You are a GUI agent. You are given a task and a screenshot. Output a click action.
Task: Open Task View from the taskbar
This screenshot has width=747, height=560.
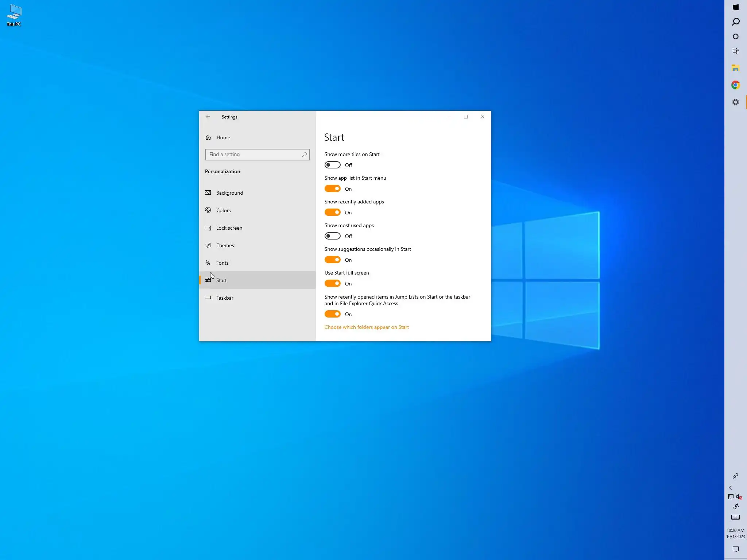coord(735,51)
